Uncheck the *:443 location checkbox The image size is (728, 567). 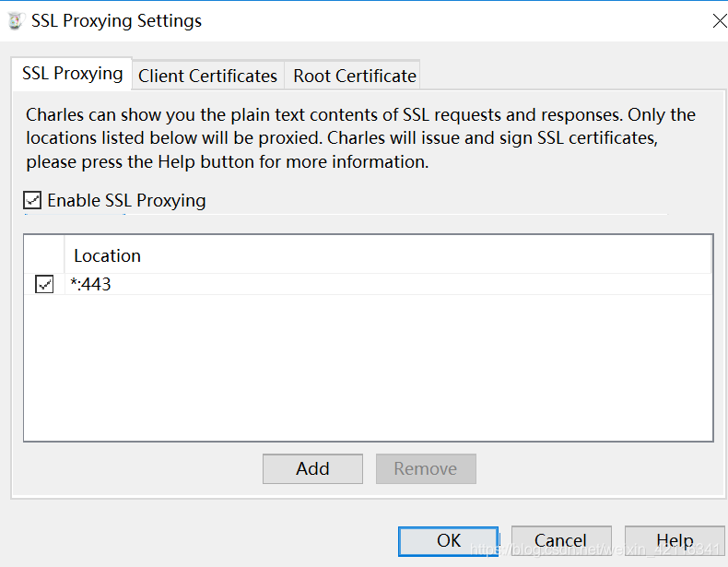[44, 284]
